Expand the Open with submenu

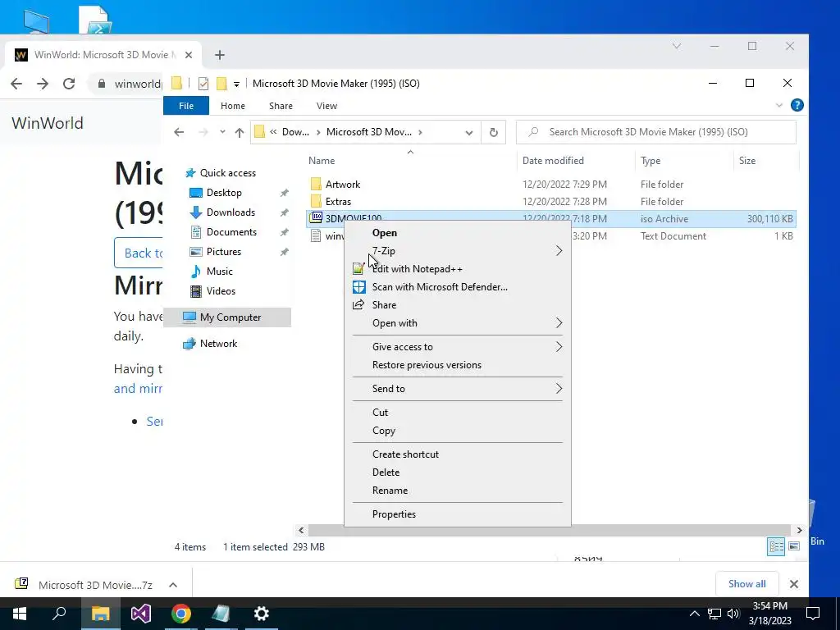[458, 323]
